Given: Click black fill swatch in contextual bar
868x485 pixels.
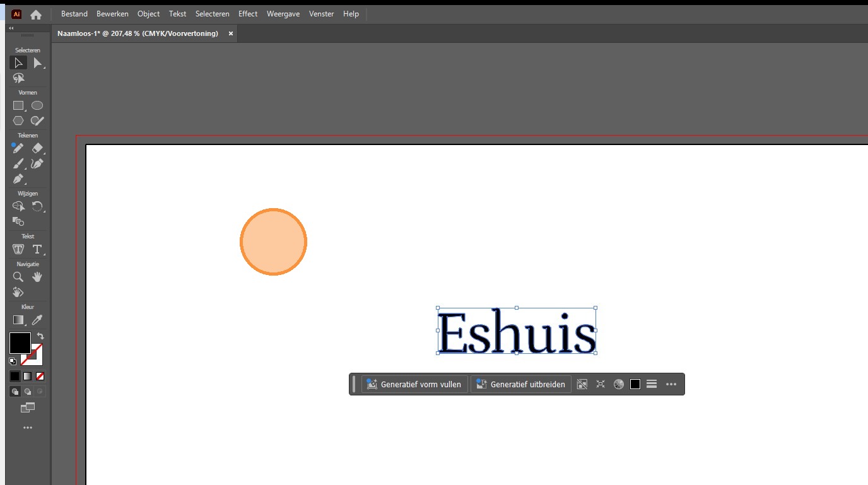Looking at the screenshot, I should pyautogui.click(x=635, y=384).
